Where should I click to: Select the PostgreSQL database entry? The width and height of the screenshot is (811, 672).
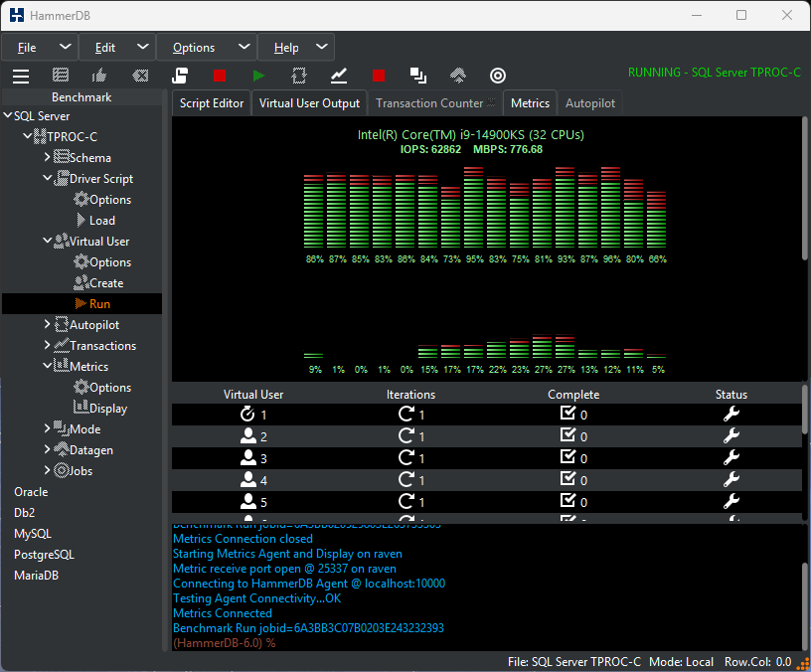pos(44,555)
